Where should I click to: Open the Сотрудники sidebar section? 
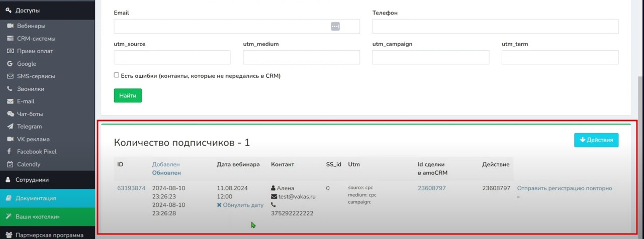click(32, 180)
